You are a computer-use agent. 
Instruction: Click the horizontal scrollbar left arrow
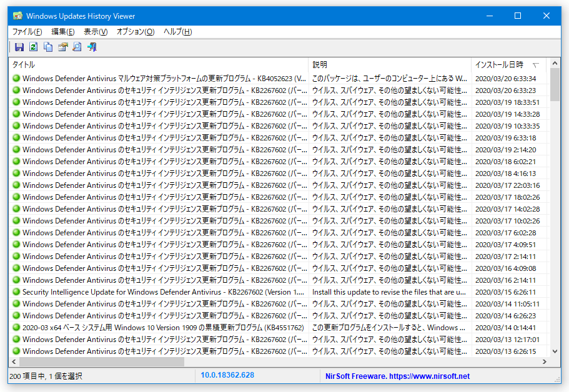tap(14, 361)
